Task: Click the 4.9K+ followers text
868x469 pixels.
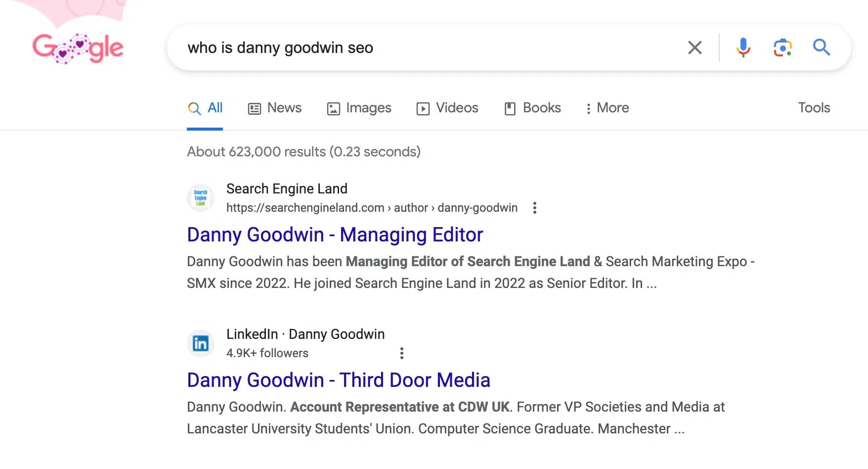Action: 267,353
